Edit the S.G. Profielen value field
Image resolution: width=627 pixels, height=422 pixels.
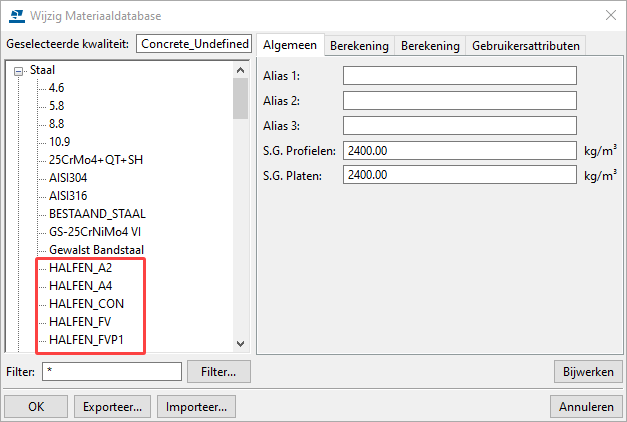pos(460,150)
